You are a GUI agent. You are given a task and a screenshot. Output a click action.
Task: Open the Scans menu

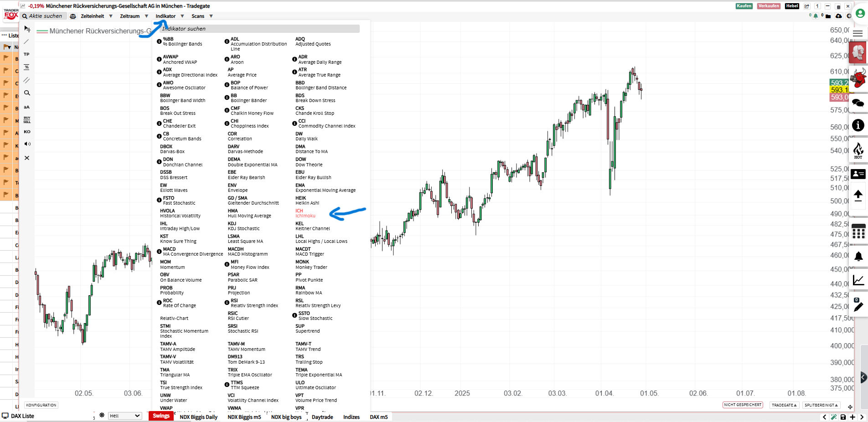(x=197, y=15)
